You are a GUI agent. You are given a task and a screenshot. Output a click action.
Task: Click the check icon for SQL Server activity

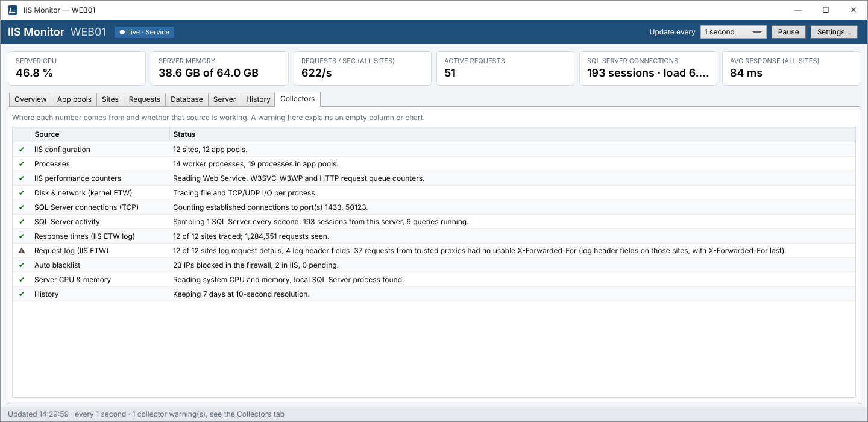pos(22,222)
